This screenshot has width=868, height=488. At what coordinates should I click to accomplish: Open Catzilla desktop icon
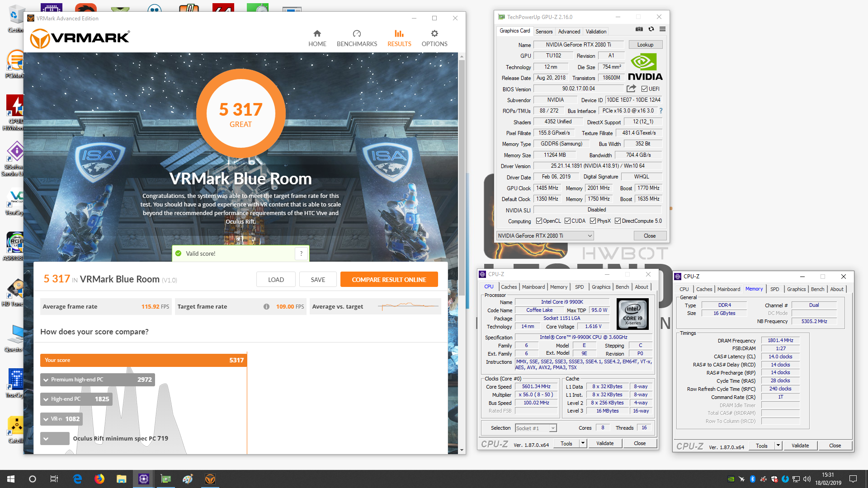(x=16, y=429)
